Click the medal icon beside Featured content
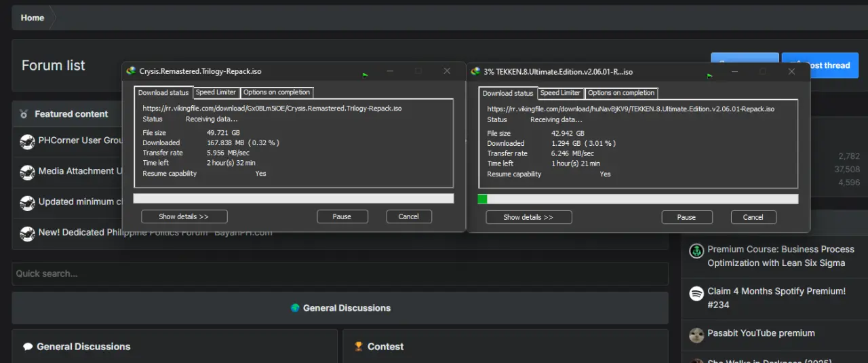 tap(24, 114)
